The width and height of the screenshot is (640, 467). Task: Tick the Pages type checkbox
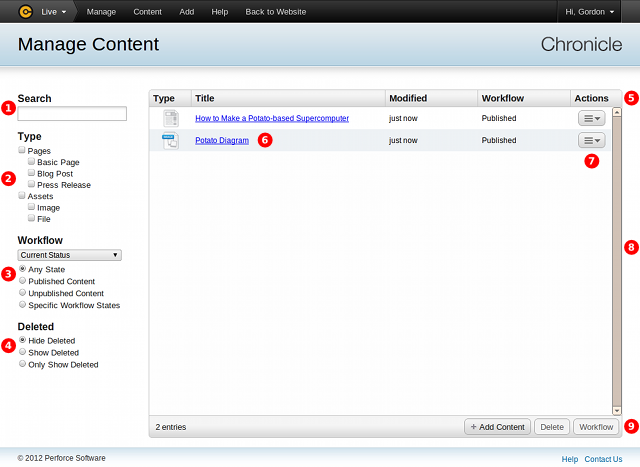point(22,150)
